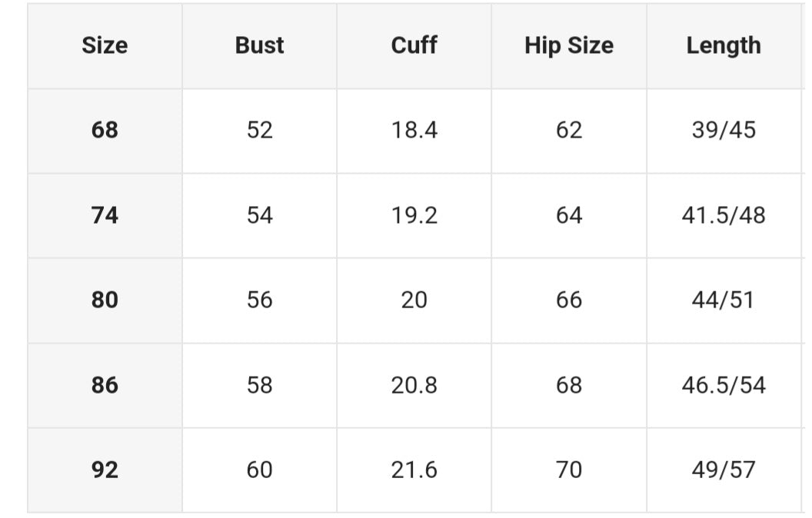This screenshot has width=812, height=518.
Task: Click the Length column header
Action: [723, 46]
